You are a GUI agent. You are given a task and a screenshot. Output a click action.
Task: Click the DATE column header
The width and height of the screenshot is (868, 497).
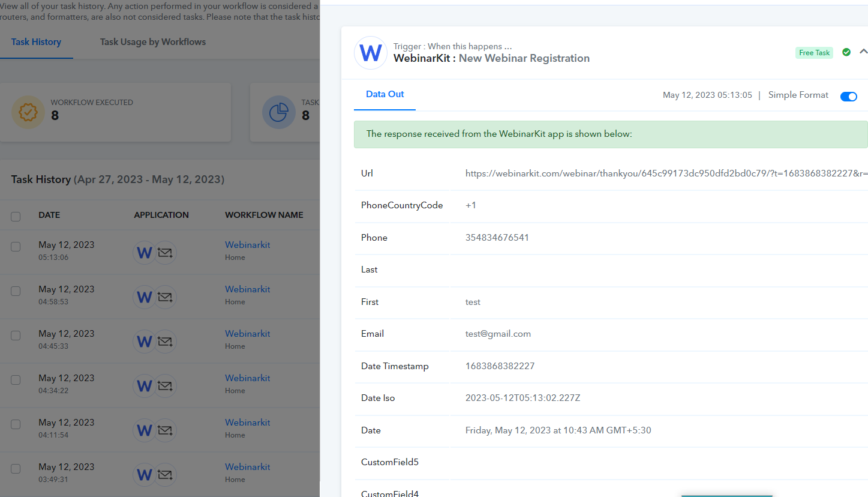pyautogui.click(x=49, y=215)
